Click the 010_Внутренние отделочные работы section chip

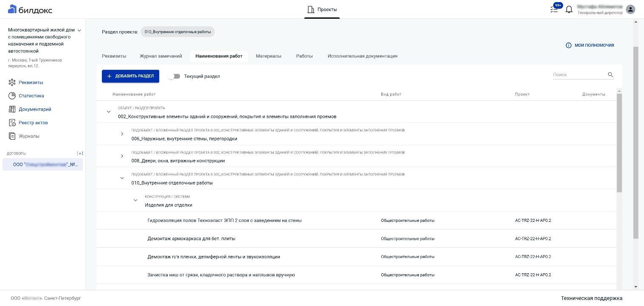(178, 32)
